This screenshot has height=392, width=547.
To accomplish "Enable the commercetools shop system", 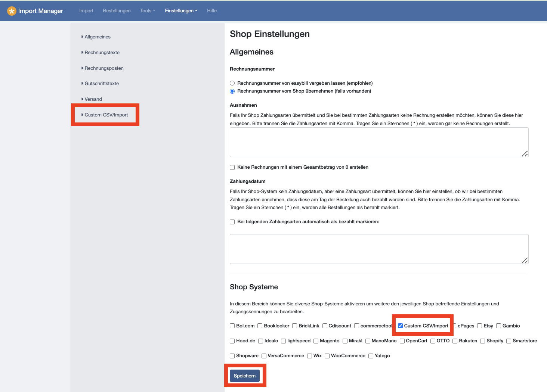I will click(x=356, y=326).
